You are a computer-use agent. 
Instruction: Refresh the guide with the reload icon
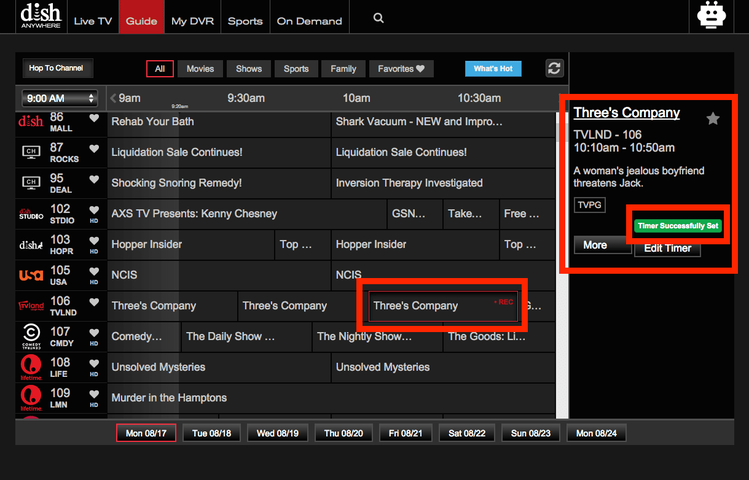(x=554, y=68)
